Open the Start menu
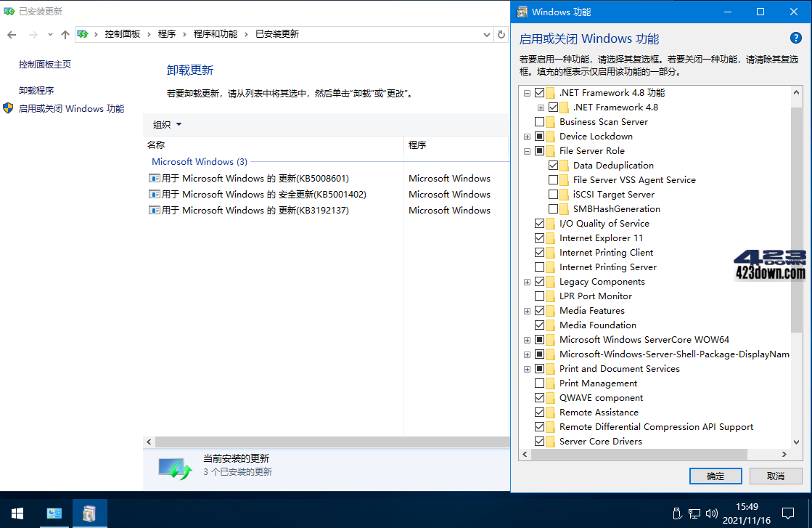 click(x=16, y=513)
